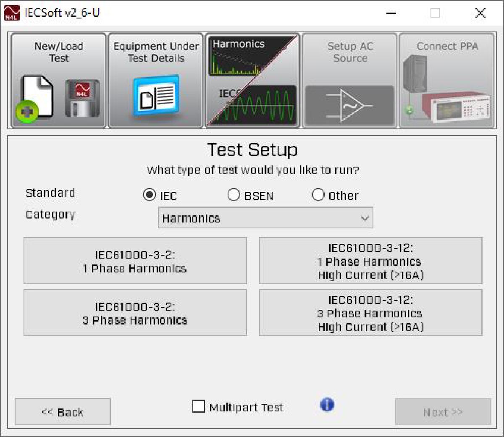Select IEC61000-3-2 1 Phase Harmonics
This screenshot has width=504, height=437.
pos(135,260)
